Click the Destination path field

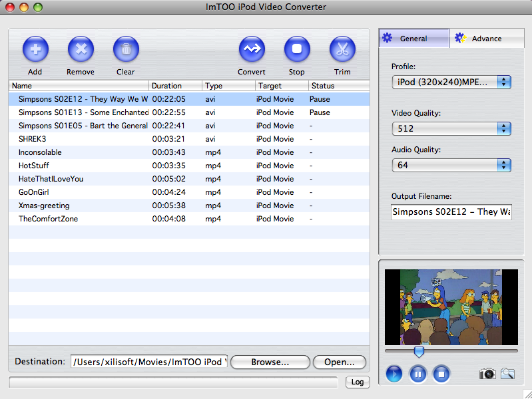pos(149,362)
